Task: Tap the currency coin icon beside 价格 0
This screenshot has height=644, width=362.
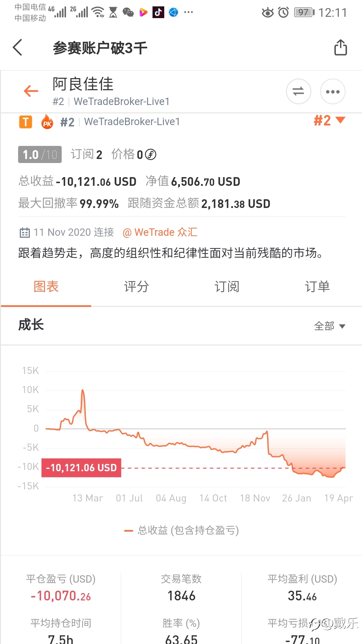Action: [x=151, y=155]
